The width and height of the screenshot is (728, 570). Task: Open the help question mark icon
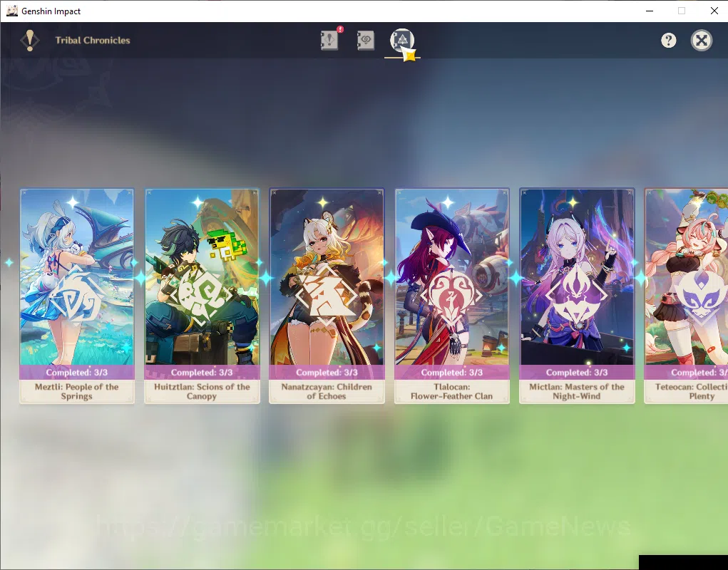(669, 41)
